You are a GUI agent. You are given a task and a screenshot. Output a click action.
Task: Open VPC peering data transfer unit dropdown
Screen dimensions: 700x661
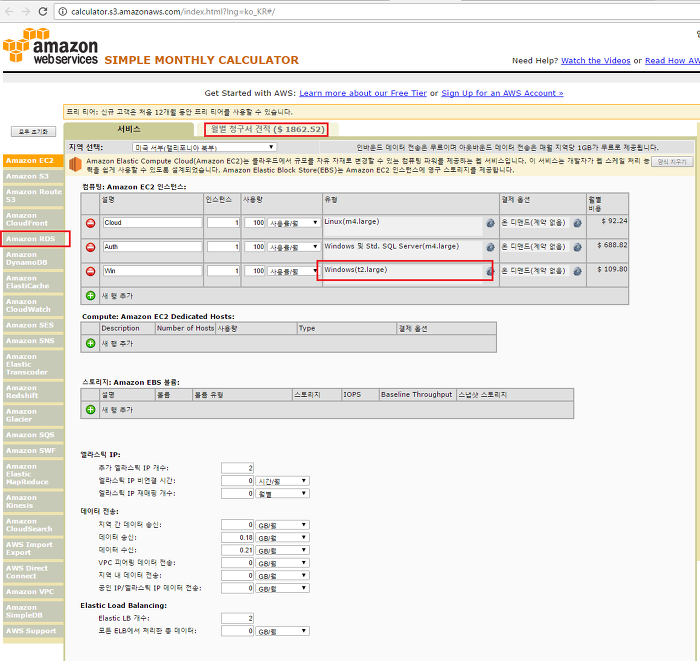coord(283,563)
